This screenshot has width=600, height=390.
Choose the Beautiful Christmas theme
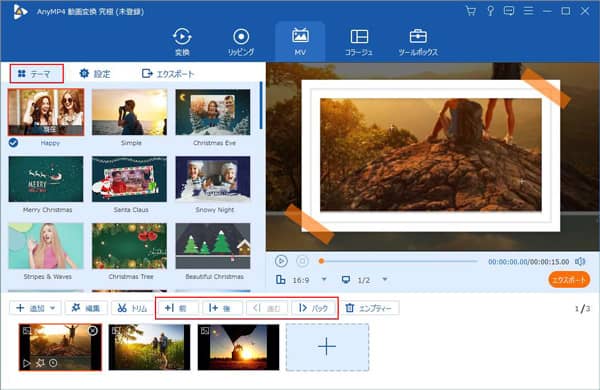213,246
